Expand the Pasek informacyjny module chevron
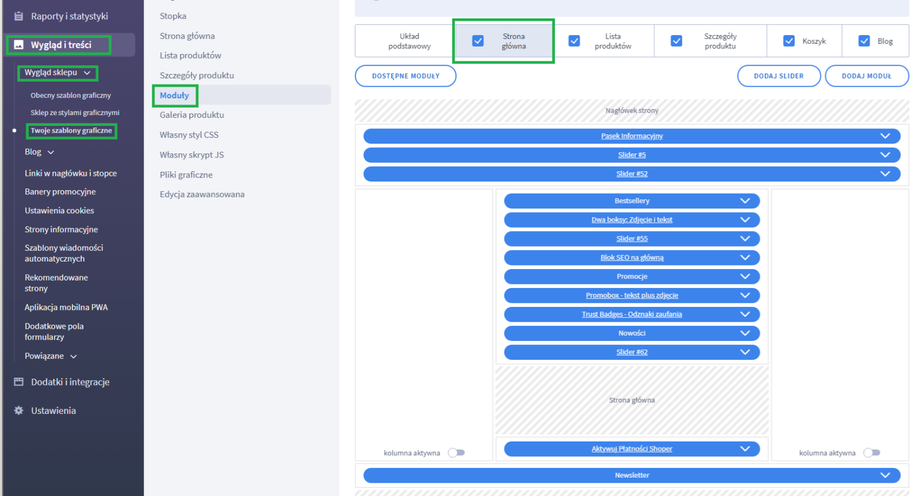This screenshot has width=920, height=496. click(x=884, y=136)
